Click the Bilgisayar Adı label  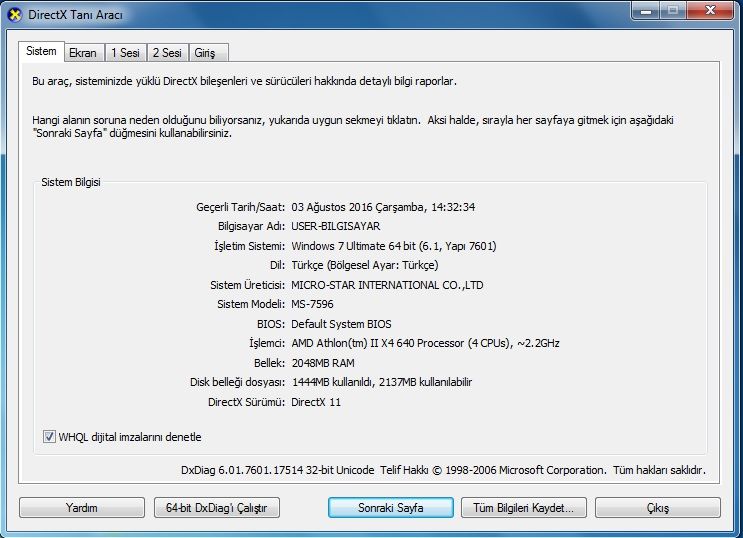[x=252, y=226]
